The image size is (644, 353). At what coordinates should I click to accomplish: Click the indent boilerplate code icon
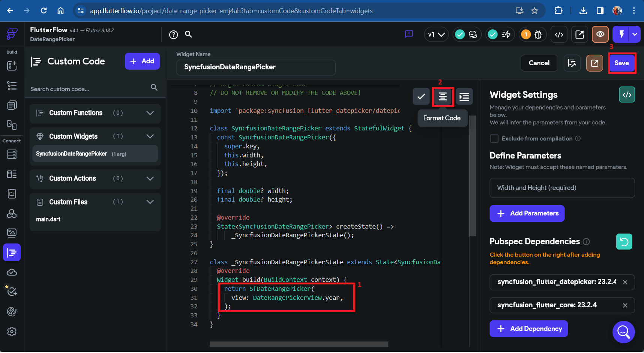[x=464, y=97]
